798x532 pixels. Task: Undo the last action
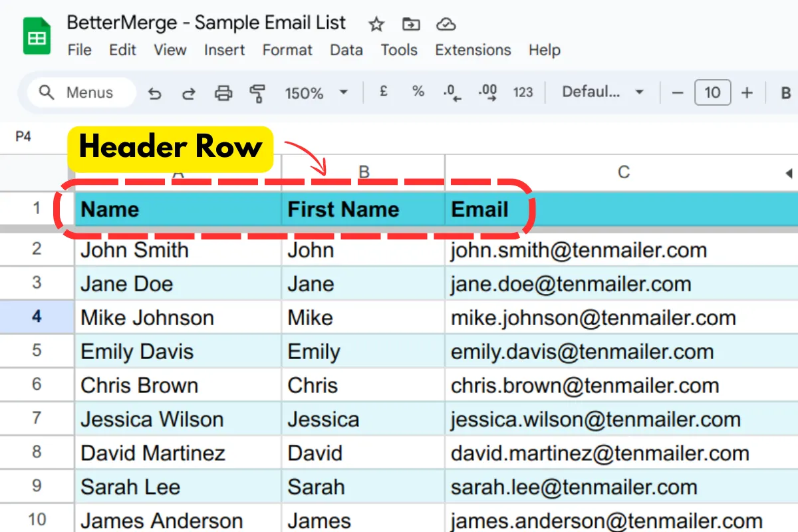154,93
